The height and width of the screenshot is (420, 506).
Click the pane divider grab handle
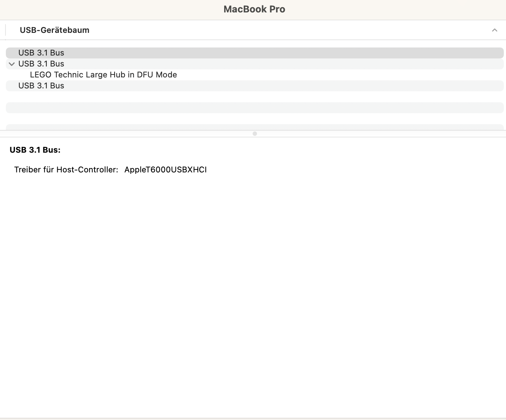[x=254, y=134]
